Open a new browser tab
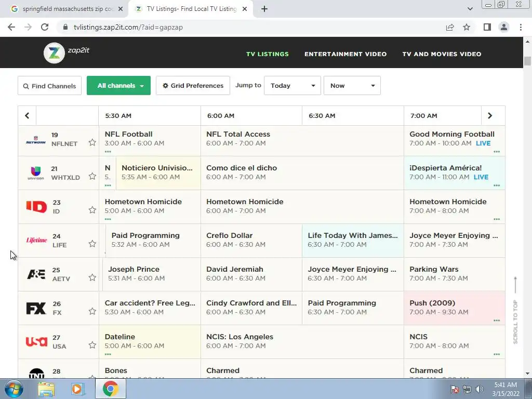The width and height of the screenshot is (532, 399). pyautogui.click(x=264, y=9)
